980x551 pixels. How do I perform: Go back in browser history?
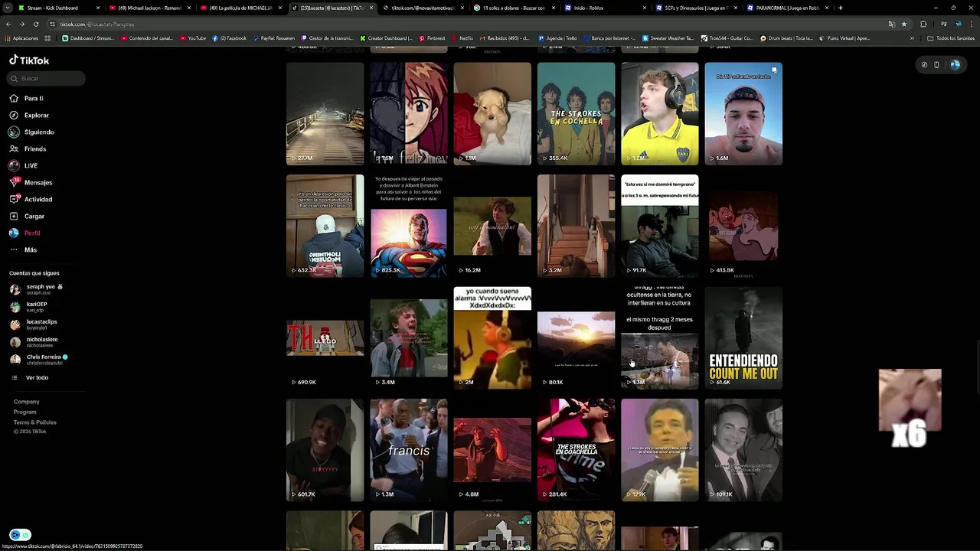[8, 24]
